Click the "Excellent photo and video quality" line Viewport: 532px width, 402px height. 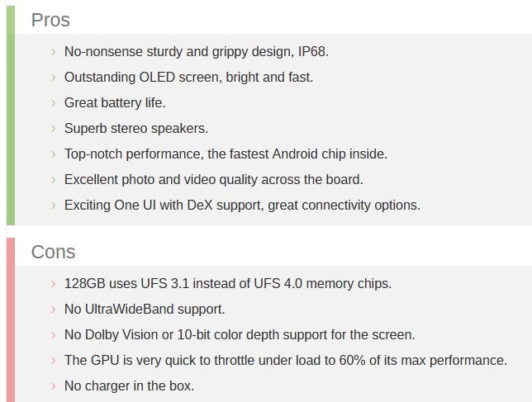click(x=213, y=179)
